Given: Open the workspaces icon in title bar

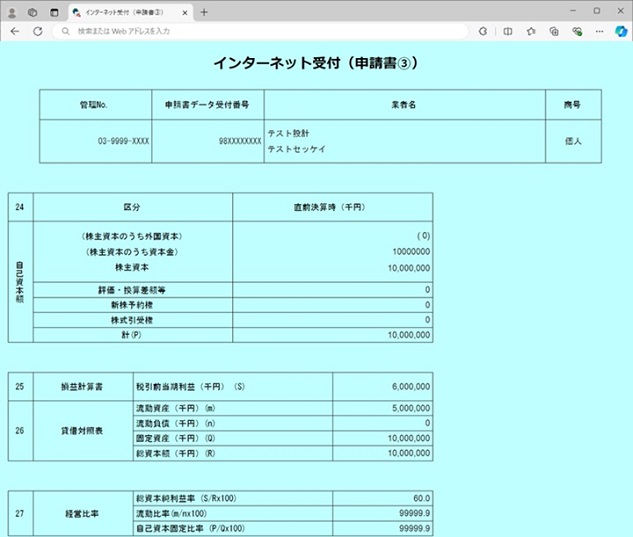Looking at the screenshot, I should click(33, 13).
